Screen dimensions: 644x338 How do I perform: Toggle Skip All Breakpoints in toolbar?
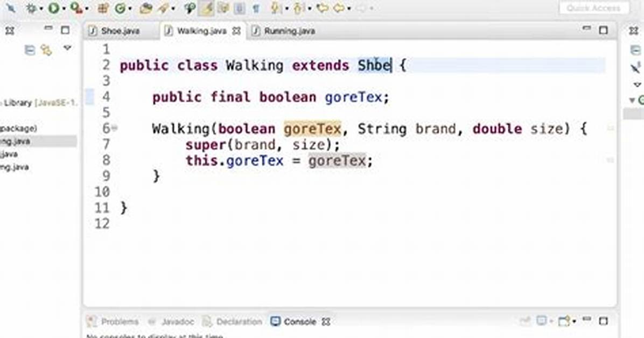pyautogui.click(x=11, y=8)
